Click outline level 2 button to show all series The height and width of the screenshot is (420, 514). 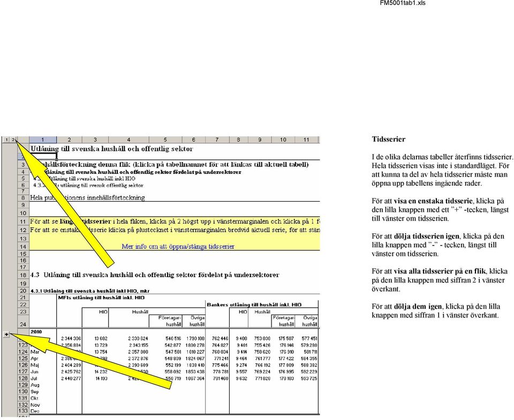[x=13, y=140]
